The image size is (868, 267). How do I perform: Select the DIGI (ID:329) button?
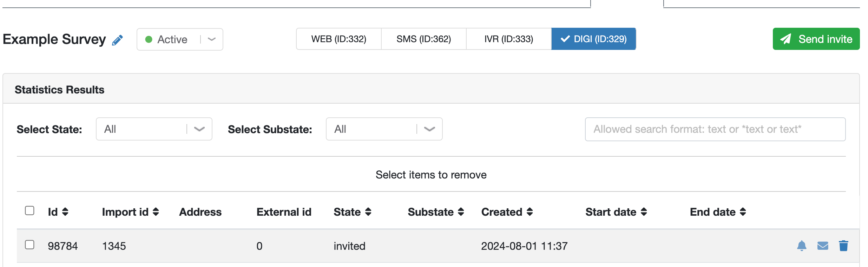tap(593, 39)
